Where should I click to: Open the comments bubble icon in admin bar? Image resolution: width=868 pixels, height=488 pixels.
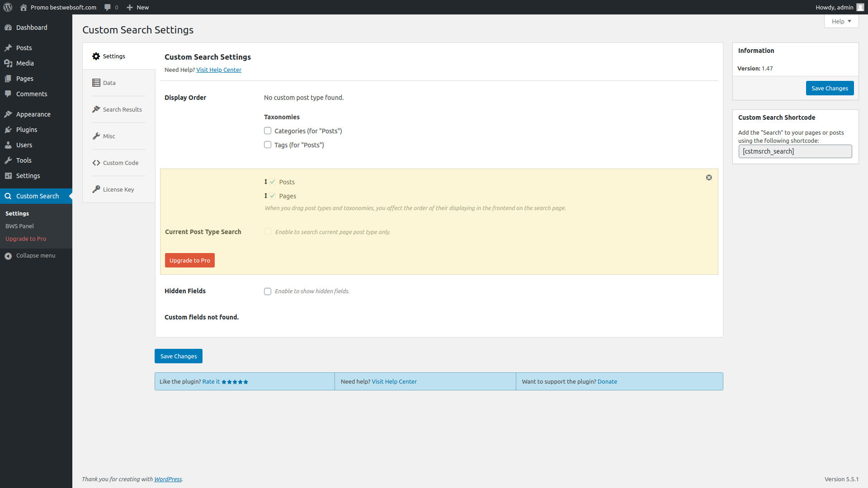108,7
